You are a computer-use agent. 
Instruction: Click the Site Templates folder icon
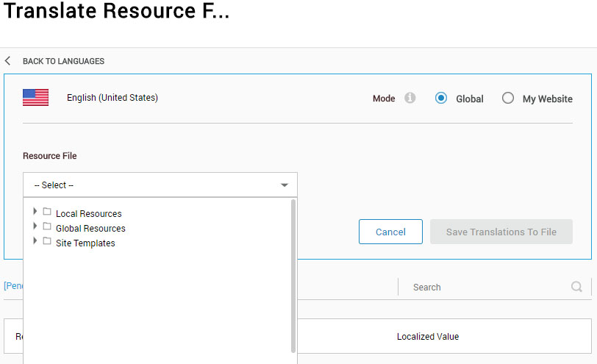tap(47, 242)
